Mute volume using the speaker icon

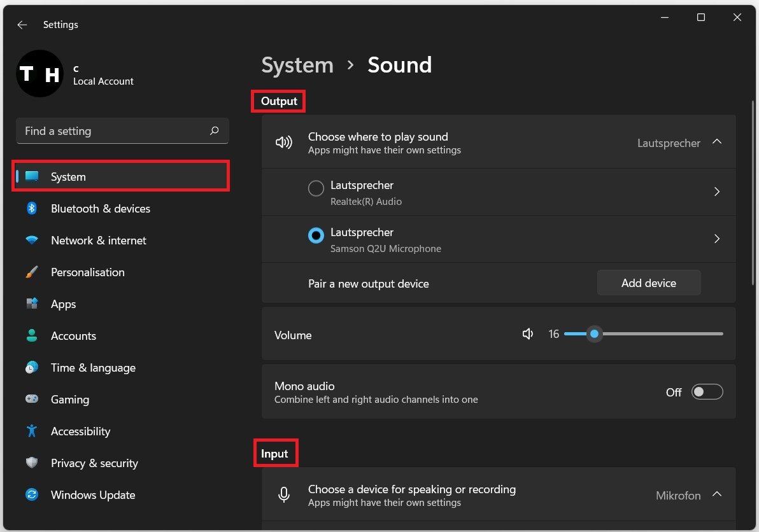pos(528,334)
